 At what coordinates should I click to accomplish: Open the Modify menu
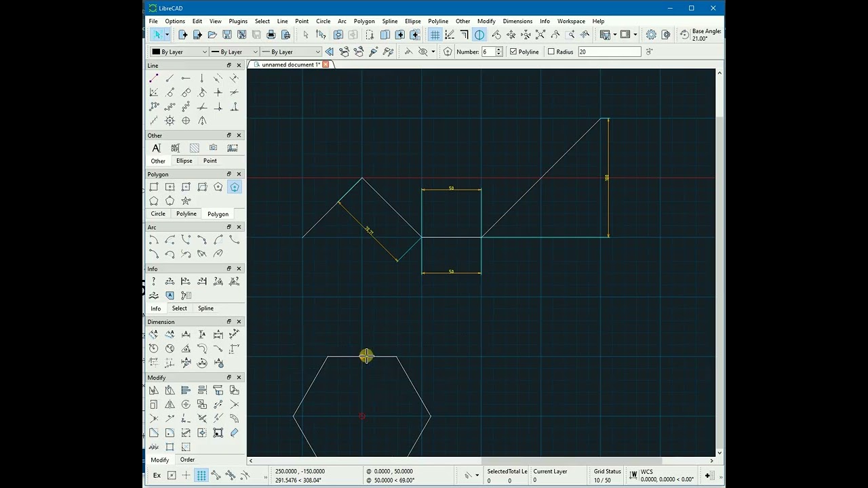pyautogui.click(x=486, y=21)
